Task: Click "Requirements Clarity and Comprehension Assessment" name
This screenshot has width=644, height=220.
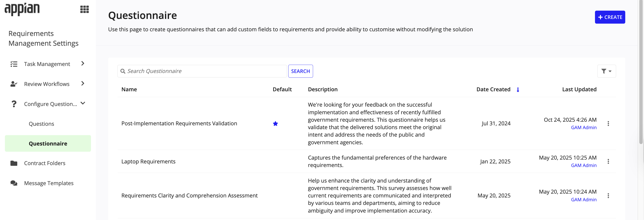Action: pyautogui.click(x=189, y=196)
